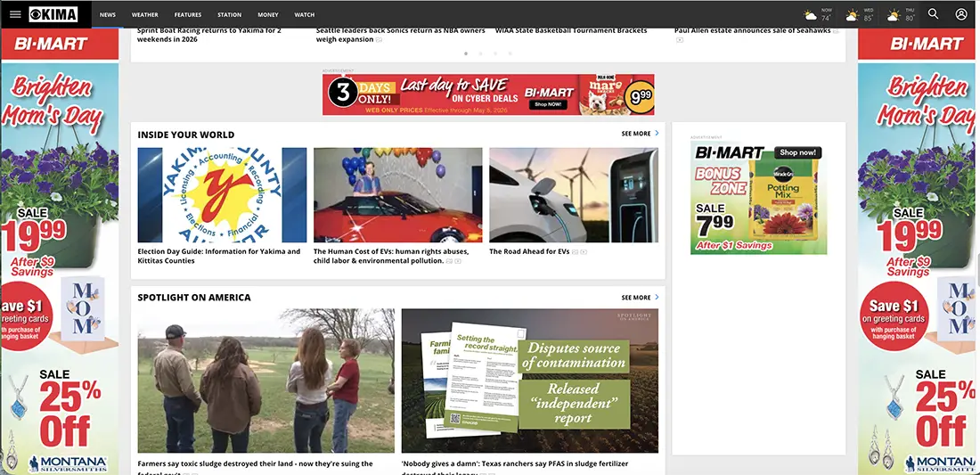Image resolution: width=980 pixels, height=475 pixels.
Task: Expand the Inside Your World chevron arrow
Action: coord(657,133)
